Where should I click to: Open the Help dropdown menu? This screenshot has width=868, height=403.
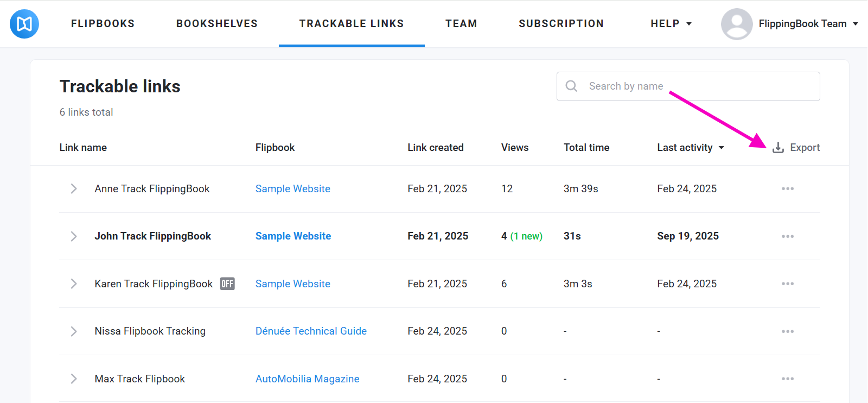pos(671,24)
